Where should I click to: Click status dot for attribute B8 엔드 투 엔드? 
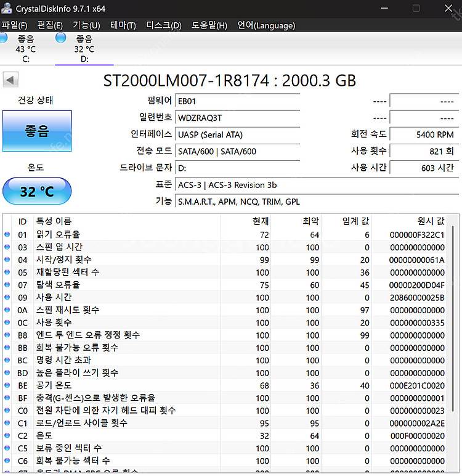(7, 335)
